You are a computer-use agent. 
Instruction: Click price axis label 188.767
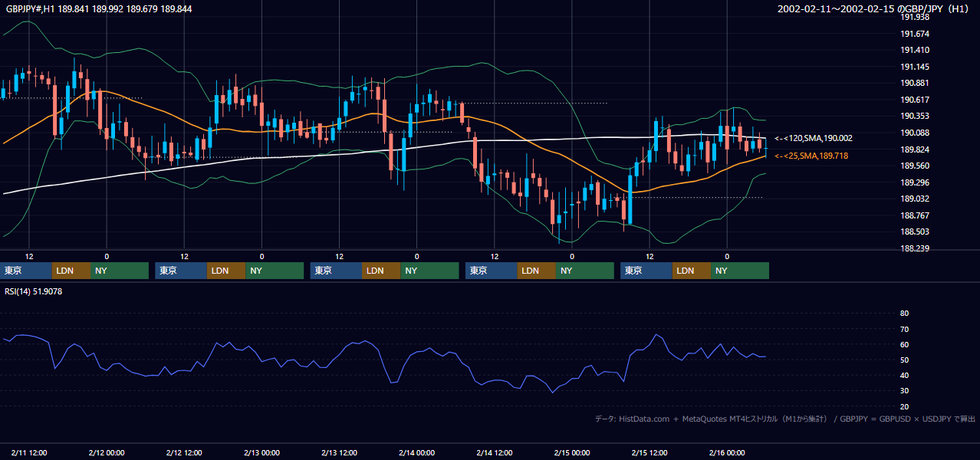click(915, 215)
